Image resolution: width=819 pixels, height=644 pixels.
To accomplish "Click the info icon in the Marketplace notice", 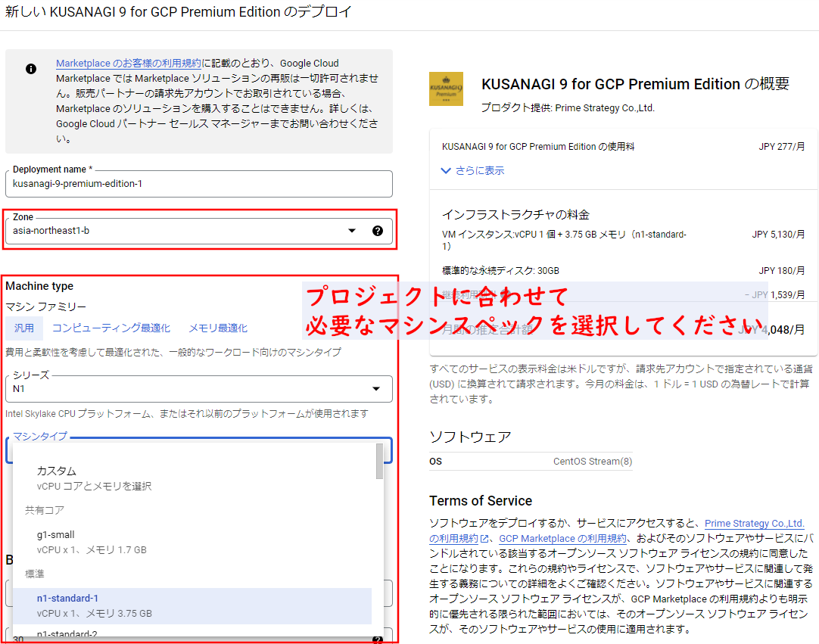I will 31,69.
